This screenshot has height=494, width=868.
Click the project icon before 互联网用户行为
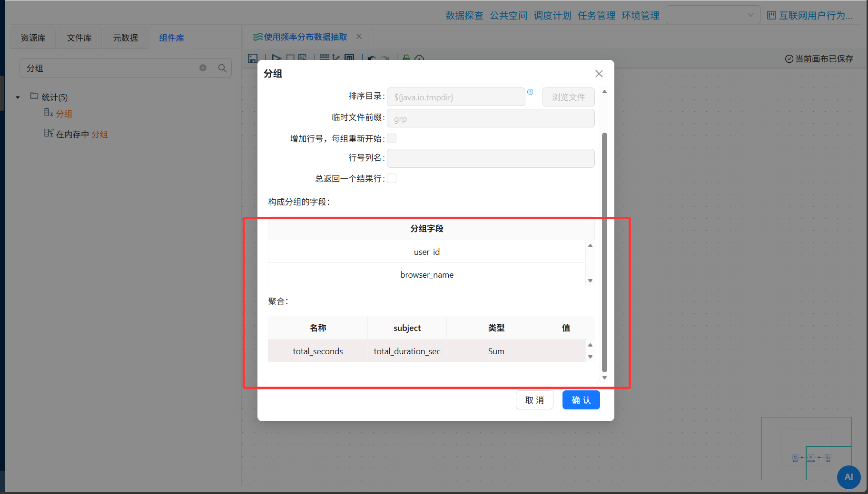(771, 16)
